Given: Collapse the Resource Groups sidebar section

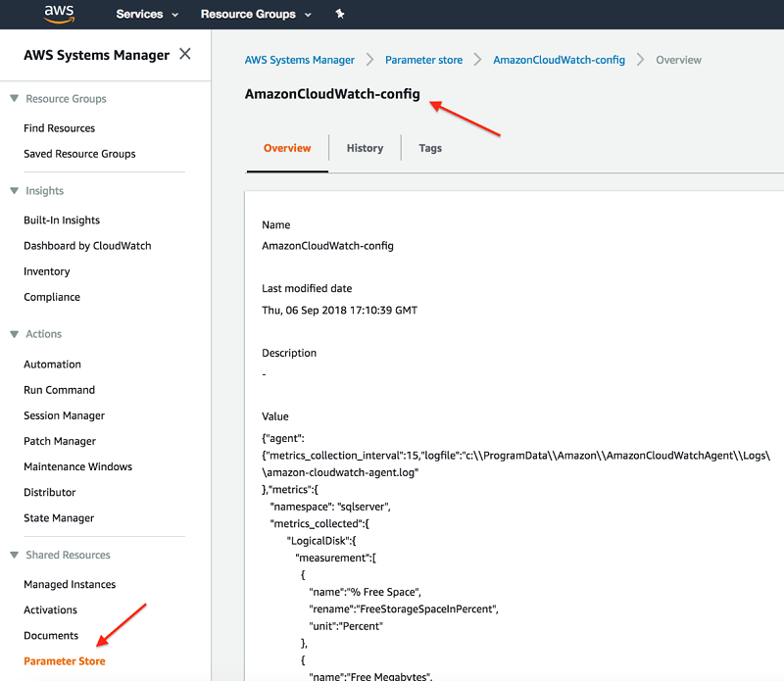Looking at the screenshot, I should [x=15, y=99].
